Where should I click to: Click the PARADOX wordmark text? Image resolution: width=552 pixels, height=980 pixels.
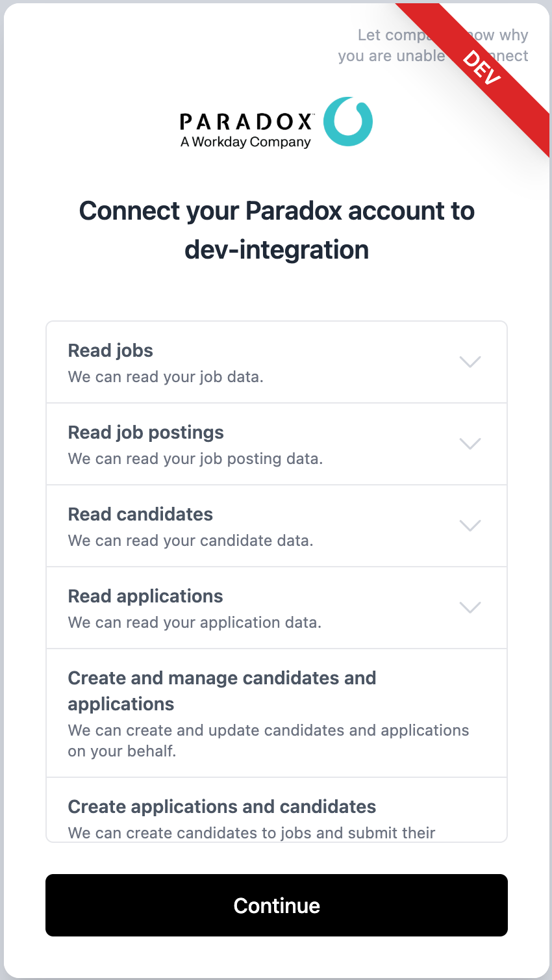click(246, 122)
